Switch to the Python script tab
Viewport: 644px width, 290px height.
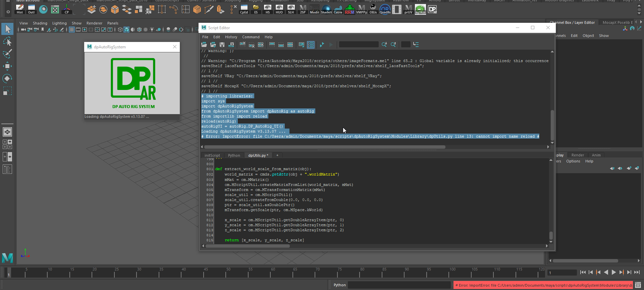tap(234, 155)
